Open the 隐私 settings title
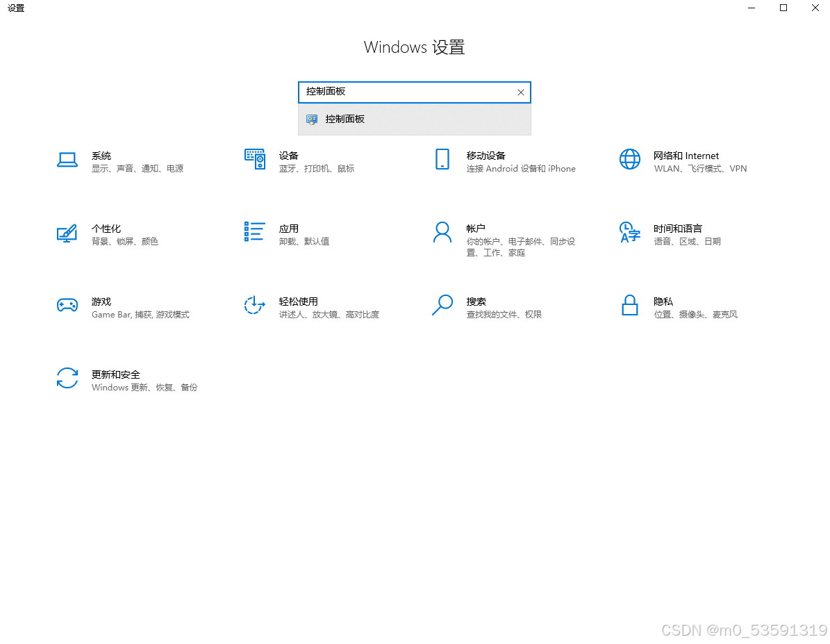 pyautogui.click(x=663, y=302)
